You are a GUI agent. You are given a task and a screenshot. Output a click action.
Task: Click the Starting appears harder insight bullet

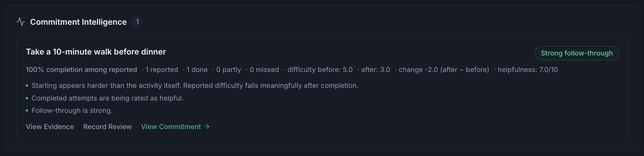pyautogui.click(x=195, y=86)
